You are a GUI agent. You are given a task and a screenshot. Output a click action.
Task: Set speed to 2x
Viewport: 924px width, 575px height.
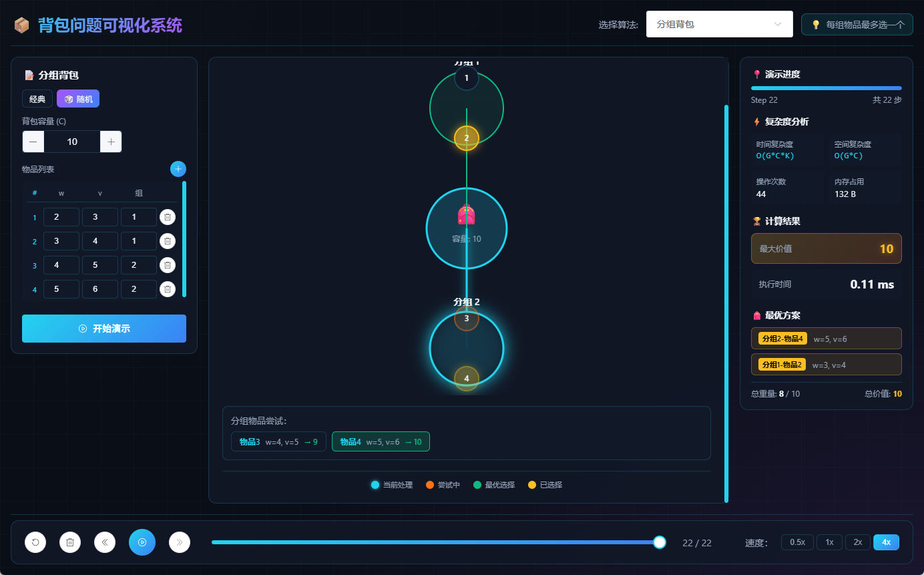[x=858, y=542]
